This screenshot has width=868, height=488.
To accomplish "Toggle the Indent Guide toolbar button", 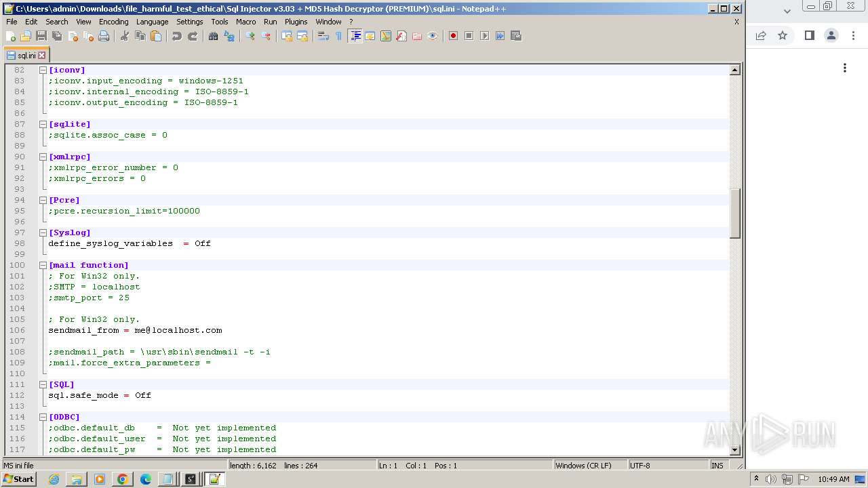I will click(x=355, y=36).
